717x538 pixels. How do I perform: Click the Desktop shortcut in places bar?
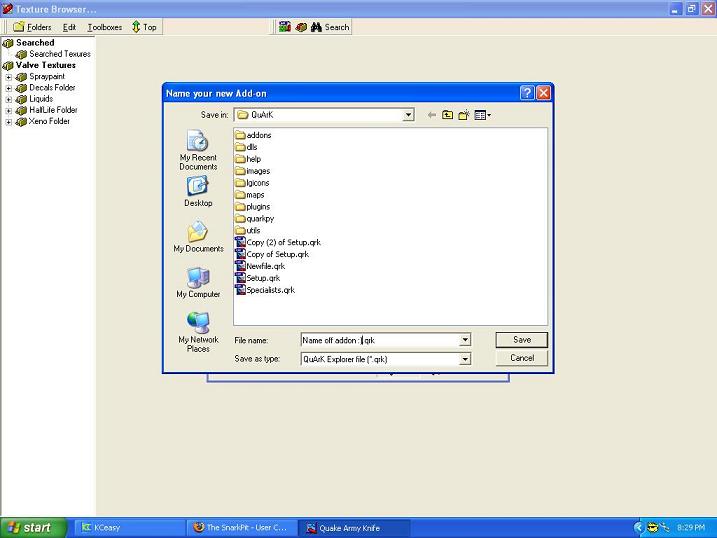click(198, 187)
